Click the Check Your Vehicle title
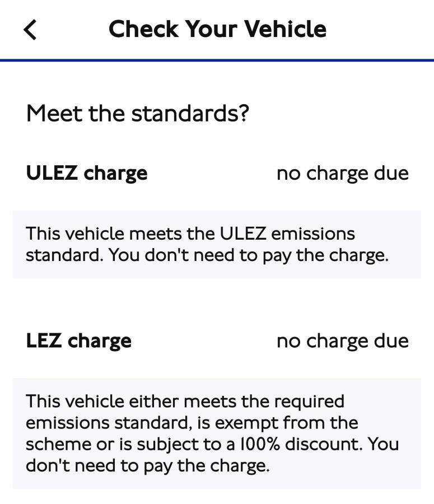 coord(217,29)
